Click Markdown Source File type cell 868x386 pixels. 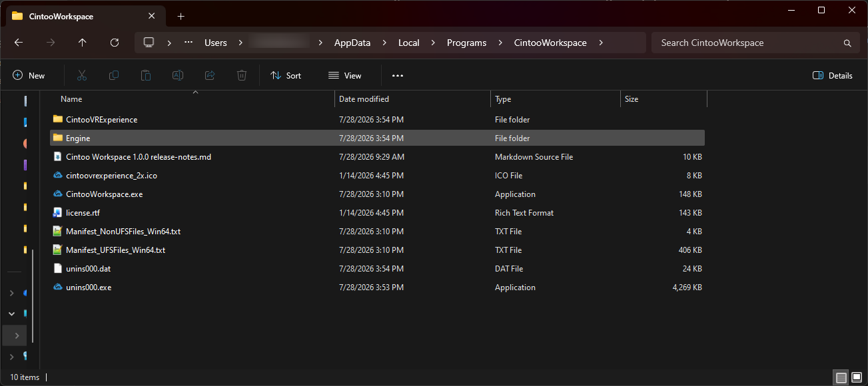pyautogui.click(x=534, y=157)
